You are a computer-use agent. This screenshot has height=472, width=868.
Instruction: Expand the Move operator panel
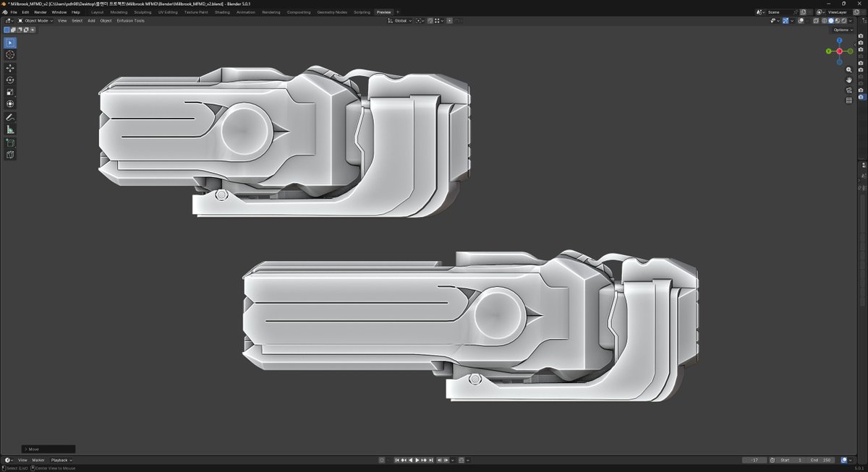coord(48,449)
